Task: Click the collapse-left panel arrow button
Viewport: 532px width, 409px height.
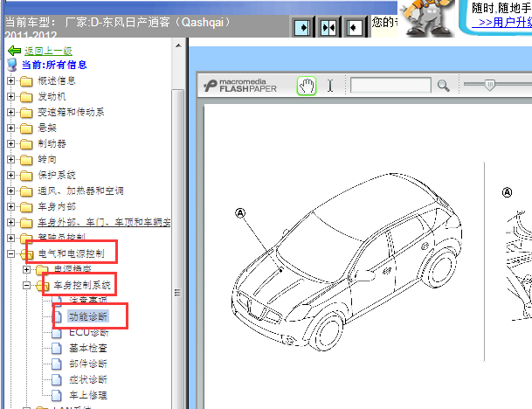Action: 355,27
